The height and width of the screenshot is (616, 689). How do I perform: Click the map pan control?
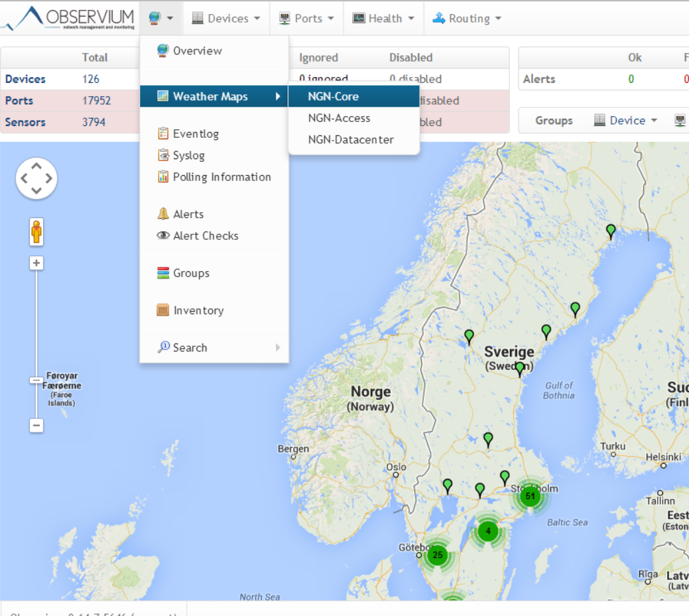[x=36, y=178]
